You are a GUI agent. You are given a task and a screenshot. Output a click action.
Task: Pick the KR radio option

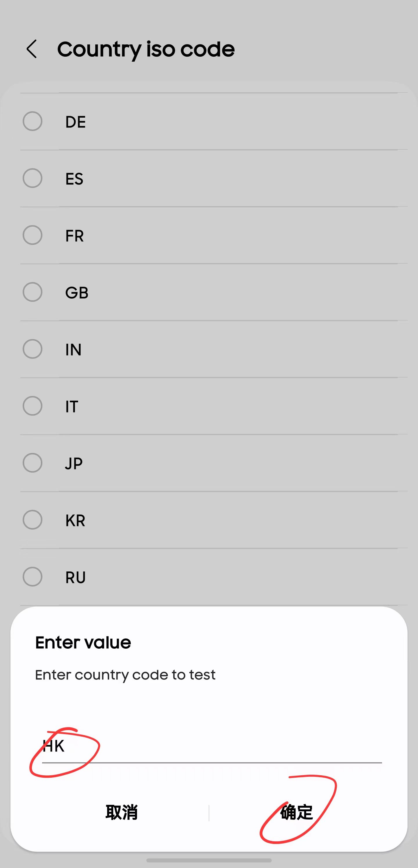[32, 520]
